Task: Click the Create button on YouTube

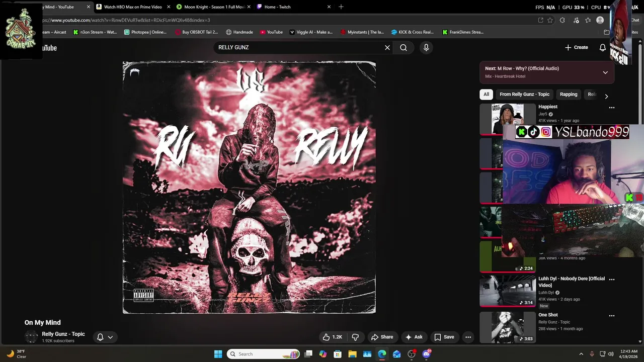Action: pyautogui.click(x=576, y=47)
